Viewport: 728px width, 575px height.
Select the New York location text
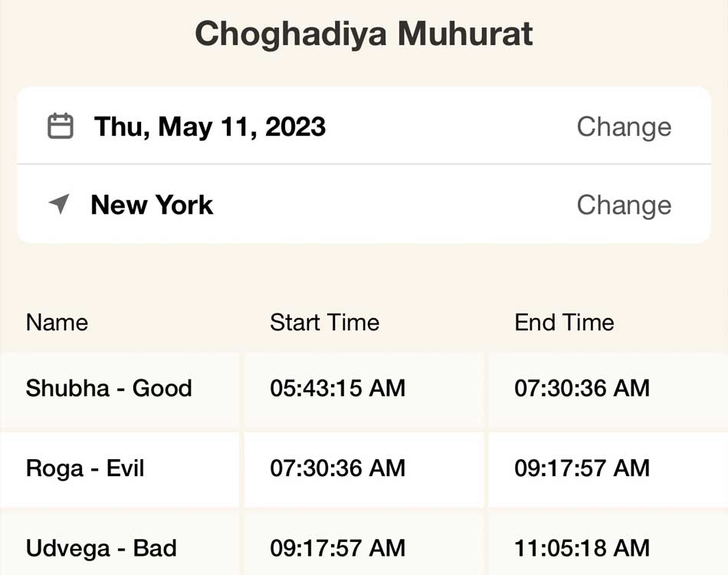(152, 205)
